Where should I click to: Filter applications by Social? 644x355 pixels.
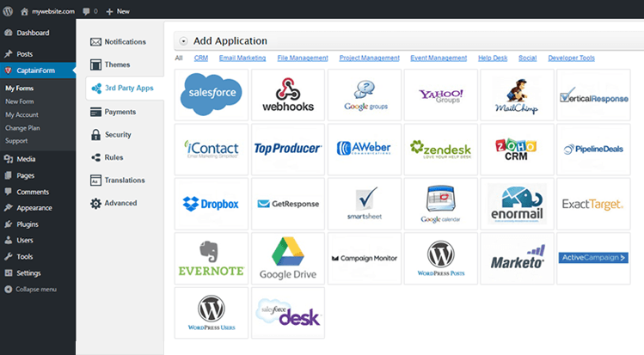527,58
